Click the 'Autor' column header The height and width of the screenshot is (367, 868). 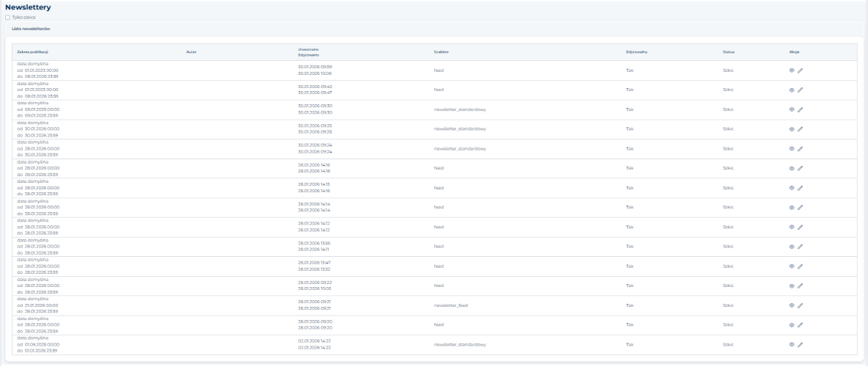pos(191,52)
